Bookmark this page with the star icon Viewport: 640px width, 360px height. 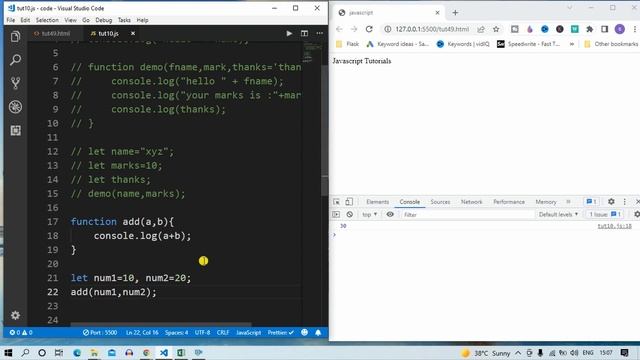496,29
